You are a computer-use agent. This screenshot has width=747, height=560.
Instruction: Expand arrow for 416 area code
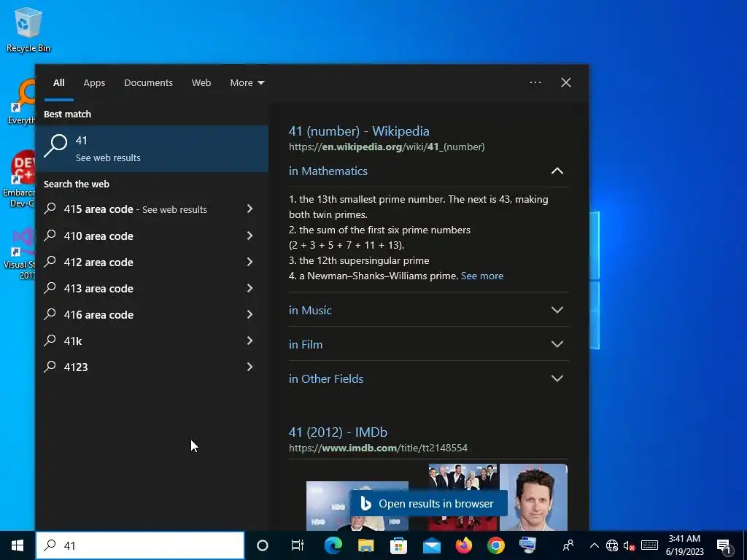click(249, 314)
